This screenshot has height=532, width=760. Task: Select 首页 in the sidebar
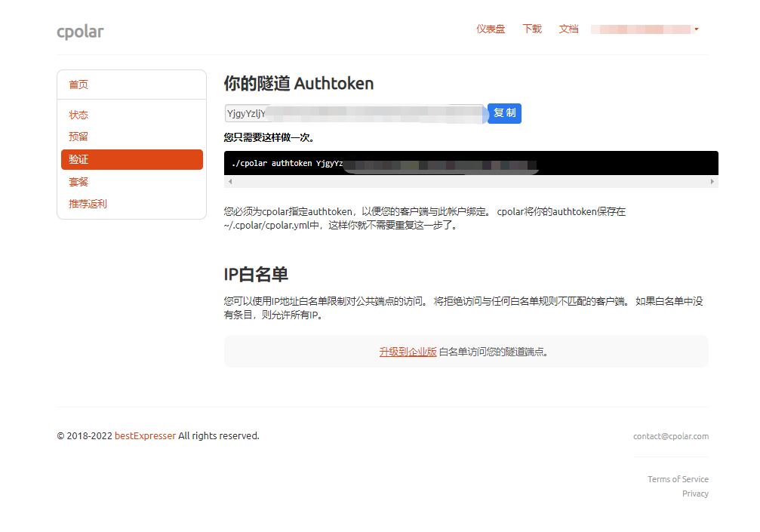point(78,85)
